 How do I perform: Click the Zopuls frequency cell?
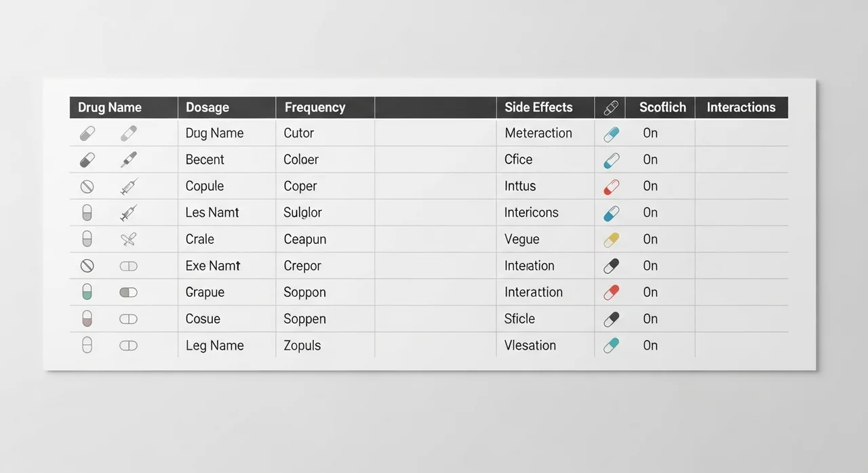click(x=302, y=346)
